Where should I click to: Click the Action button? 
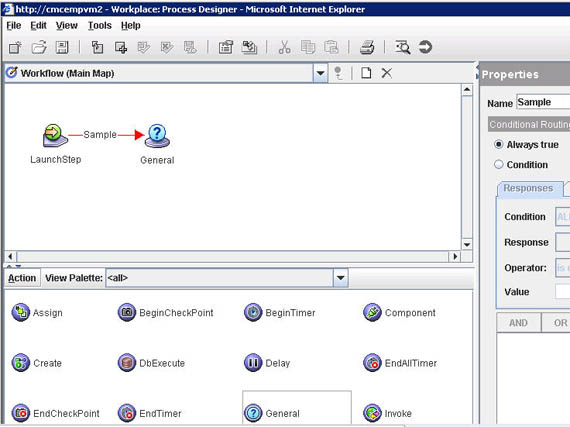pos(22,278)
